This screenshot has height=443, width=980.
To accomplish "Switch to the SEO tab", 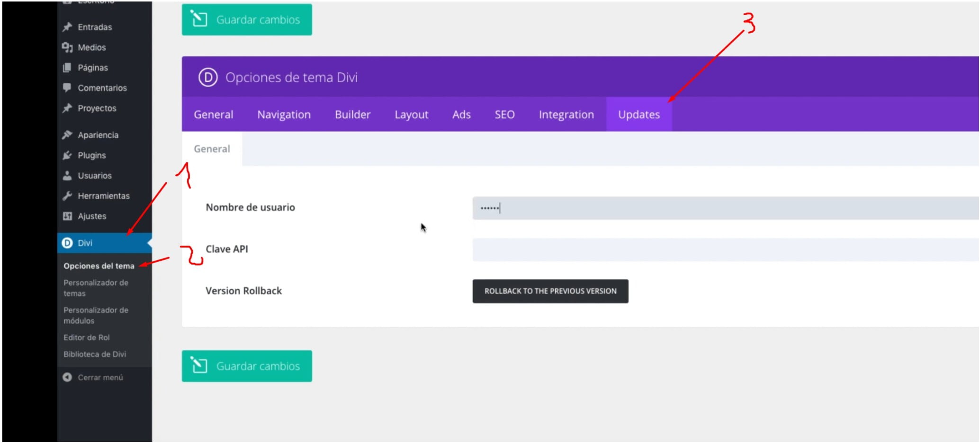I will 505,115.
